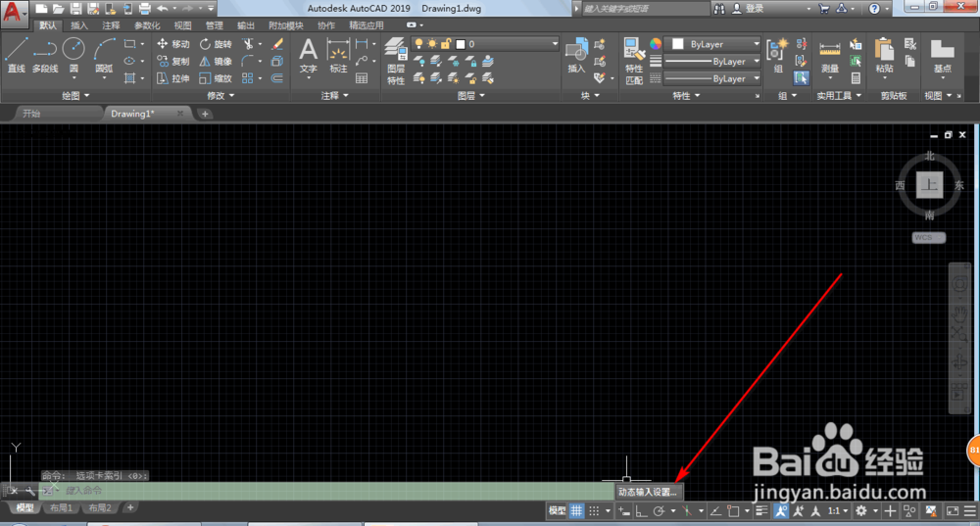Click the Plot (print) icon in quick access toolbar
The image size is (980, 526).
click(x=144, y=9)
